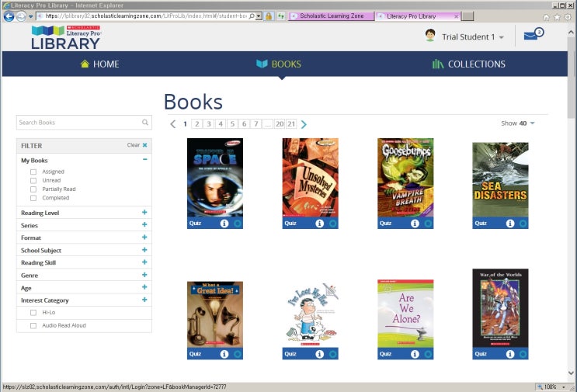Viewport: 577px width, 392px height.
Task: Open the Trial Student 1 account dropdown
Action: [x=473, y=36]
